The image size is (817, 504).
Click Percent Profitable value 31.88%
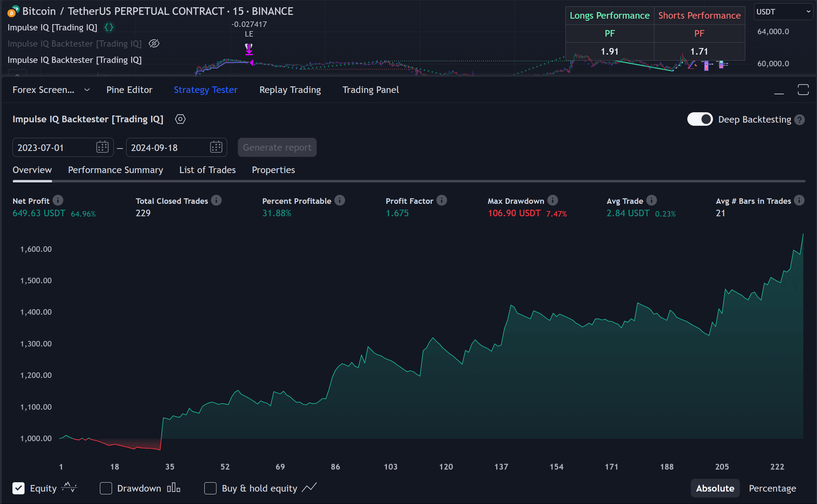(277, 213)
